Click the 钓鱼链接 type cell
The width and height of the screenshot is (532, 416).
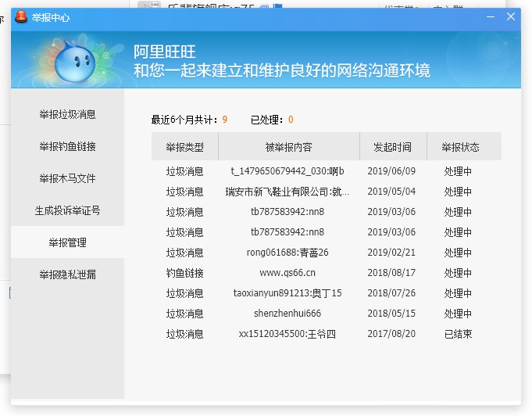185,273
